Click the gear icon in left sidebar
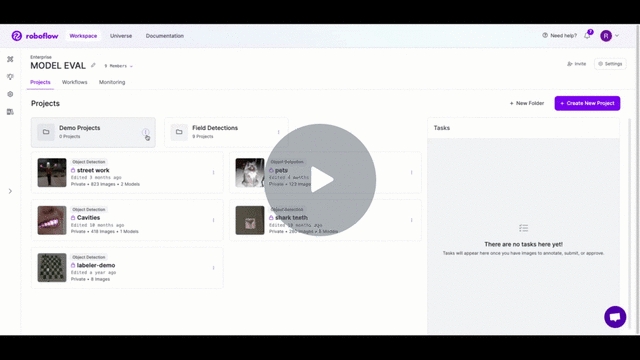Image resolution: width=640 pixels, height=360 pixels. click(10, 94)
